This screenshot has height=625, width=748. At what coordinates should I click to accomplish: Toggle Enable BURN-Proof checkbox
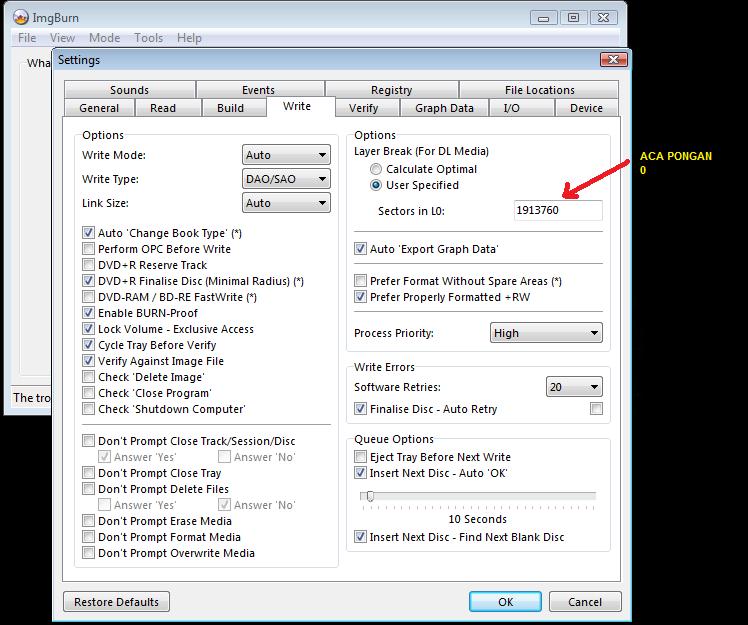click(88, 312)
